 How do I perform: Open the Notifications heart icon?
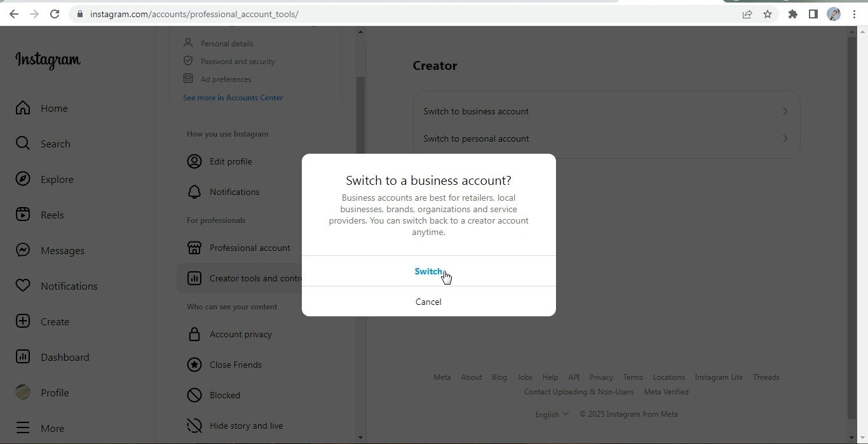[23, 286]
